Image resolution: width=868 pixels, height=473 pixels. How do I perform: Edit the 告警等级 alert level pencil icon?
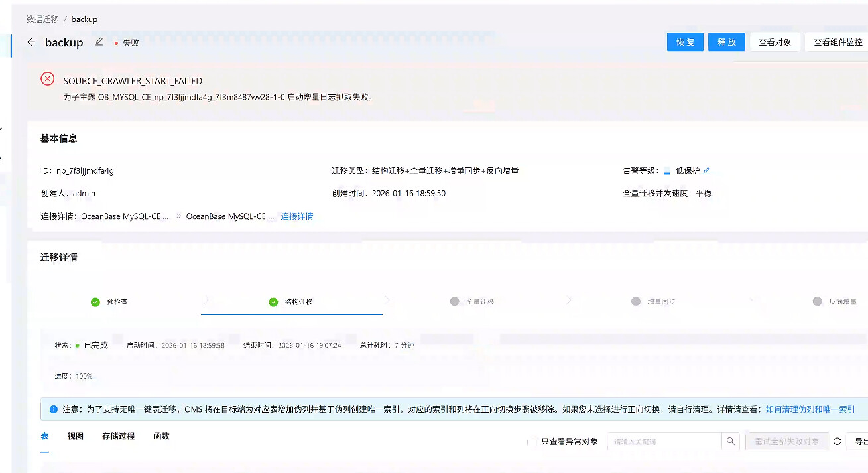pos(706,171)
